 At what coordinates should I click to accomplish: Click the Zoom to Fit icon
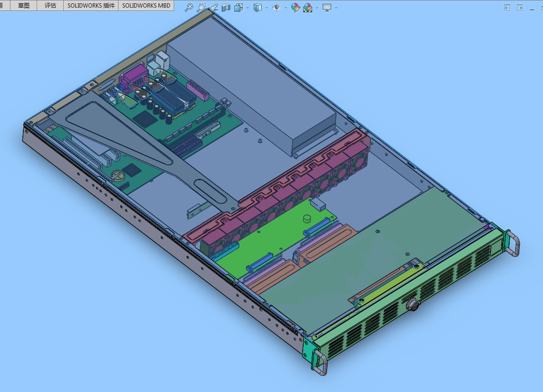(189, 7)
